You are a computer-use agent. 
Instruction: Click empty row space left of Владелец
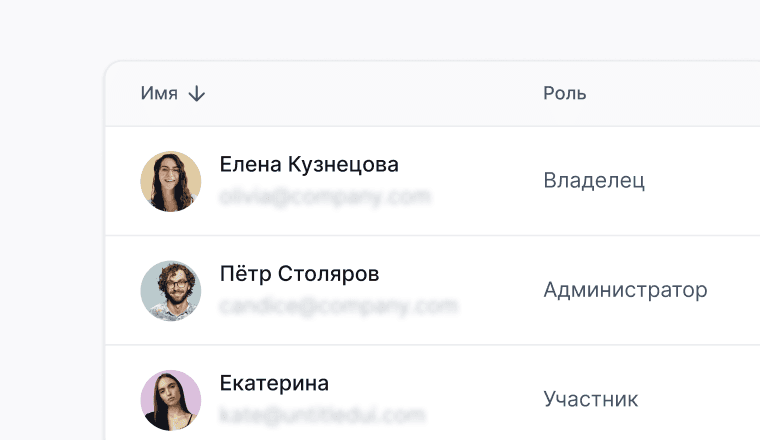click(x=480, y=181)
